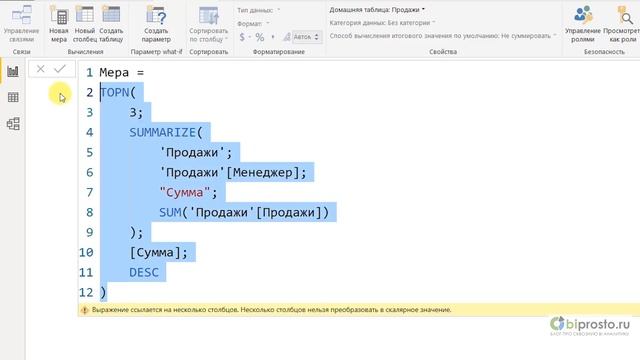
Task: Open View as roles (Просмотреть как роли)
Action: click(621, 24)
